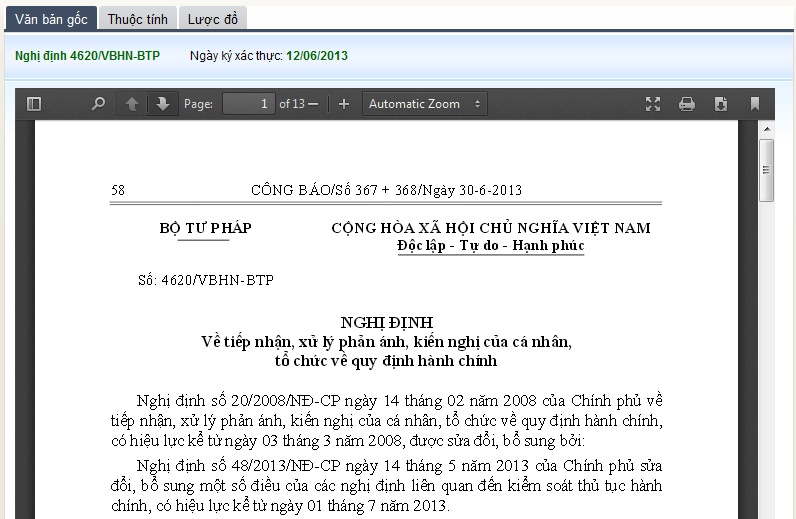796x519 pixels.
Task: Zoom out with the minus button
Action: (x=314, y=104)
